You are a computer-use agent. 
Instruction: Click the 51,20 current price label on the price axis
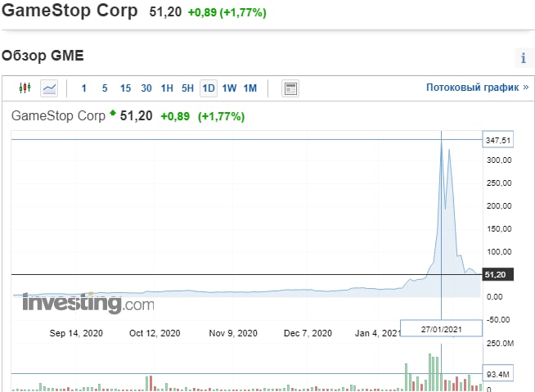(498, 274)
